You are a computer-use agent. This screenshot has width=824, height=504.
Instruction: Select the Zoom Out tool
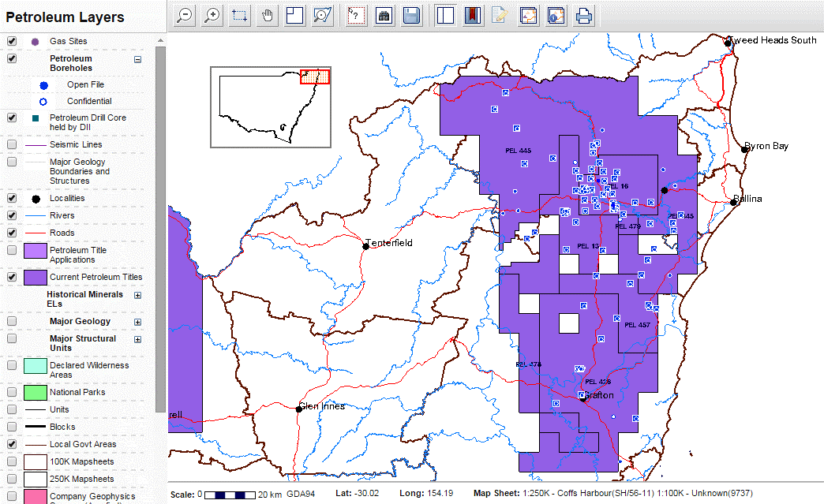(x=183, y=15)
